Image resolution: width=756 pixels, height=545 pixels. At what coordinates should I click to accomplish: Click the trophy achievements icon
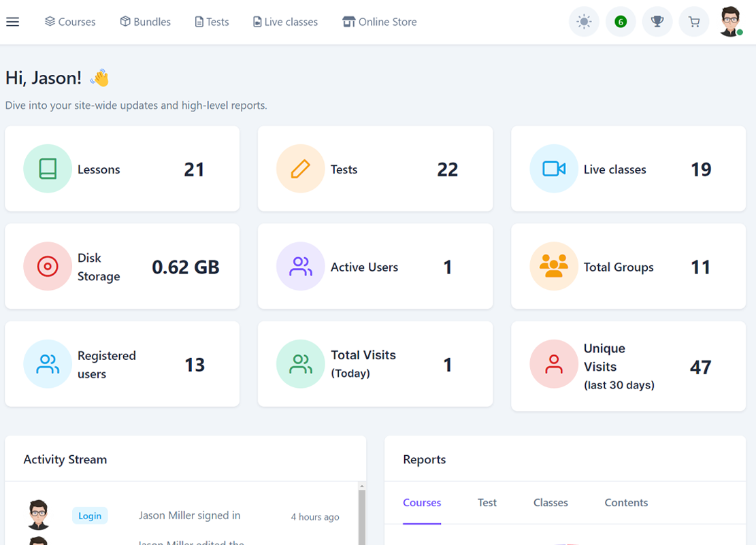click(x=657, y=22)
